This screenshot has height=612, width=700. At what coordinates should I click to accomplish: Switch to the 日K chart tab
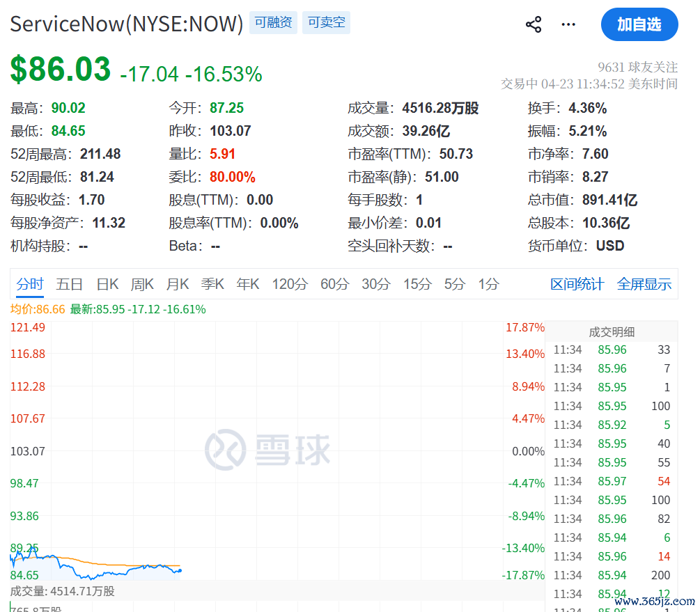pos(107,284)
